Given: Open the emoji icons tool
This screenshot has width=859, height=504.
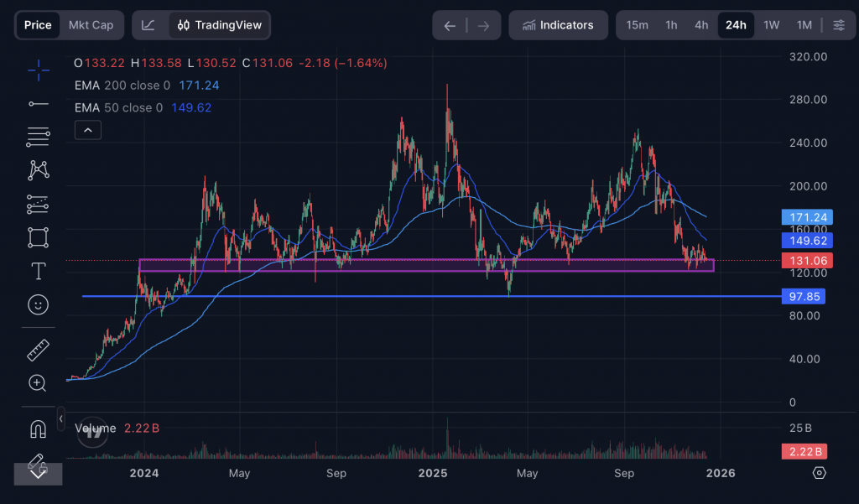Looking at the screenshot, I should (x=38, y=304).
